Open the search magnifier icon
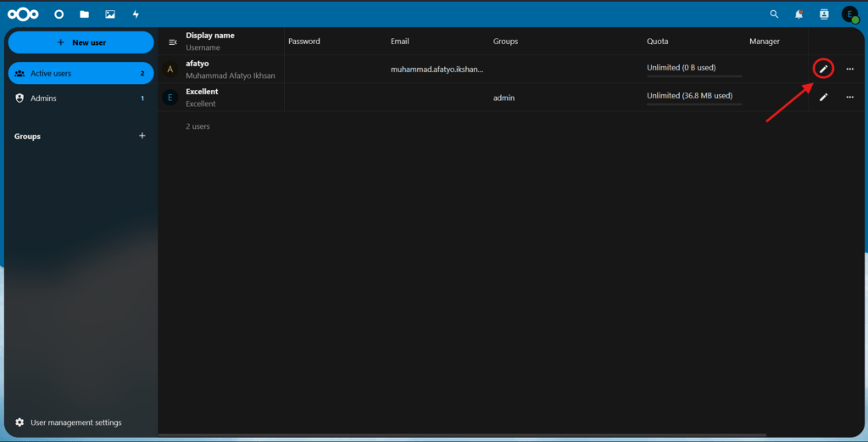The height and width of the screenshot is (442, 868). pyautogui.click(x=773, y=14)
